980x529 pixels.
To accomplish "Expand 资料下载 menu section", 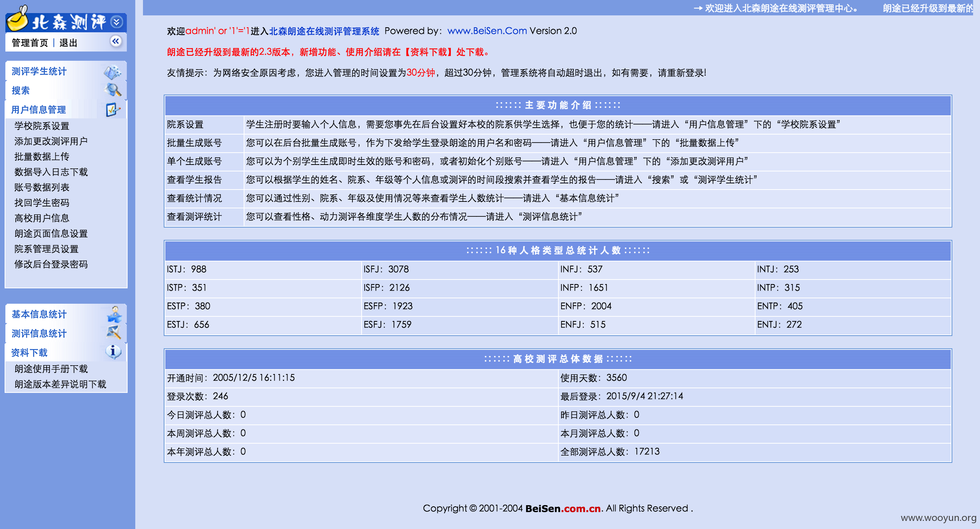I will pyautogui.click(x=29, y=353).
